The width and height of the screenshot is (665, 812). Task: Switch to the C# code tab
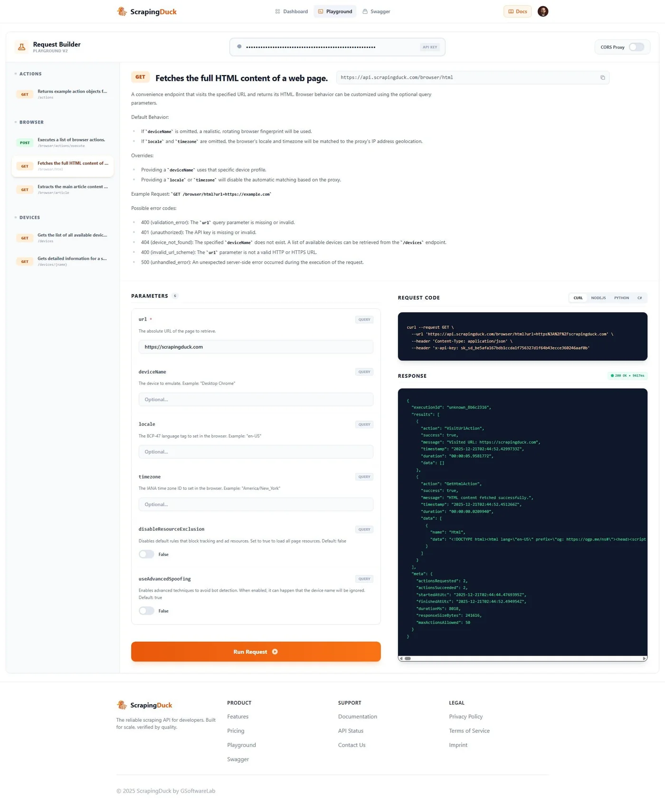(x=639, y=298)
